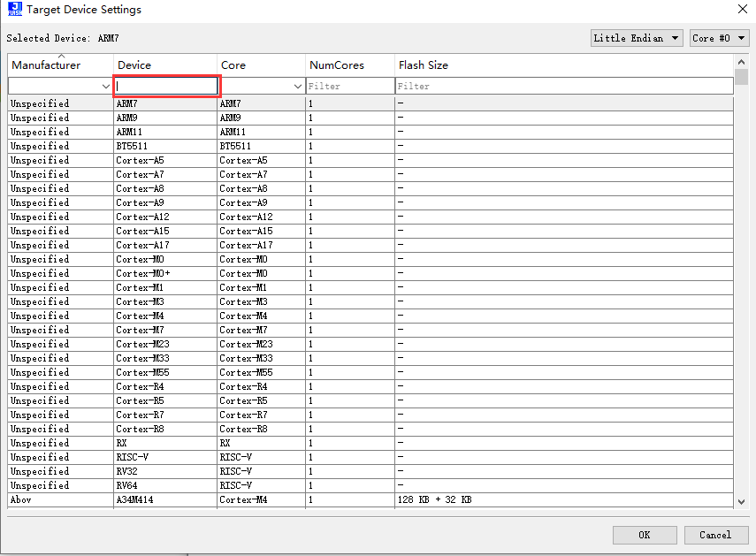Select the RV32 device row
The width and height of the screenshot is (756, 556).
click(x=370, y=472)
